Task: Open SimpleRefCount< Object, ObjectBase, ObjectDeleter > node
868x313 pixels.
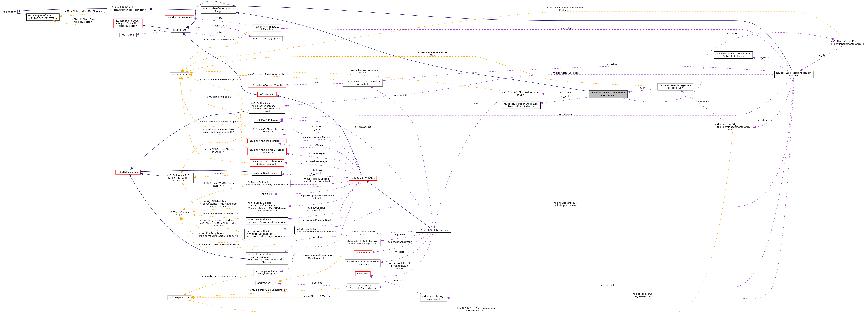Action: [x=128, y=23]
